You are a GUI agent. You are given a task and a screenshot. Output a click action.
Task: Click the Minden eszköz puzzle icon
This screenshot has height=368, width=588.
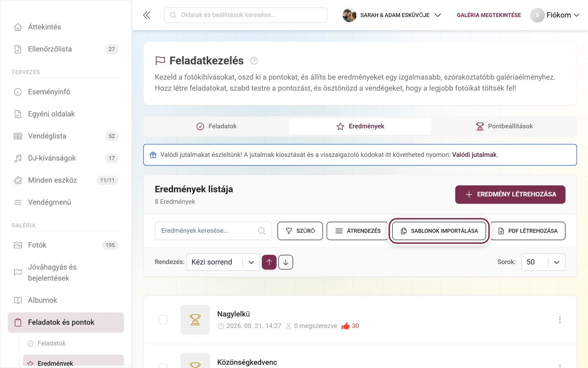pos(18,180)
